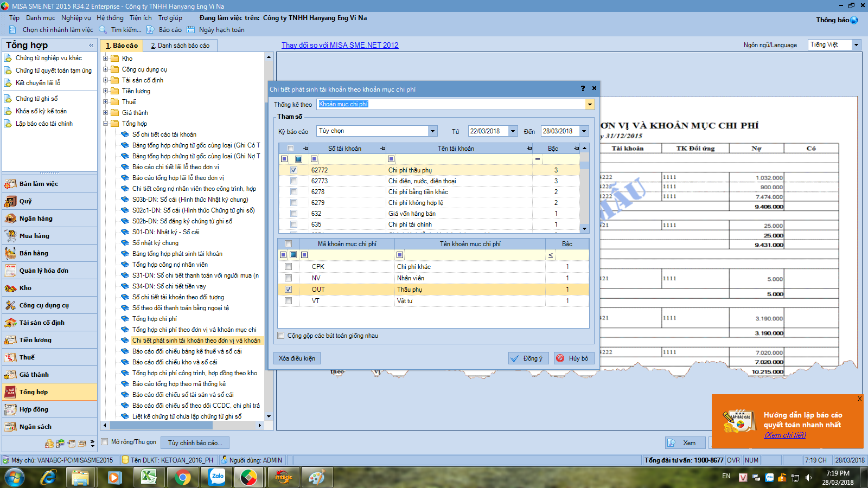Open Ngân hàng module icon
The width and height of the screenshot is (868, 488).
tap(10, 219)
